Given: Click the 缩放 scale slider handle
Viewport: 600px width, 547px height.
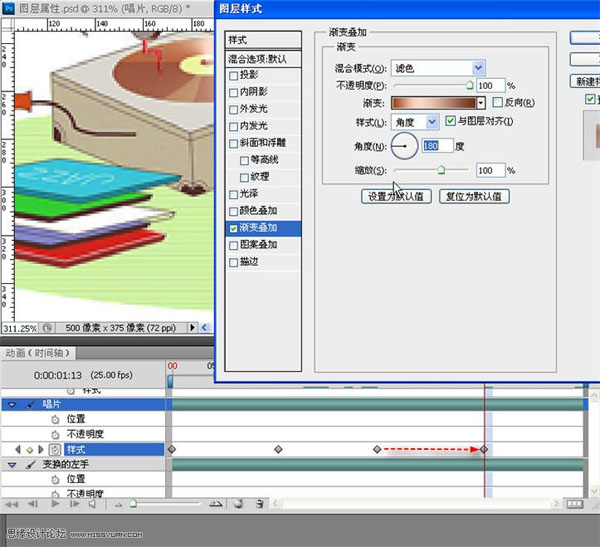Looking at the screenshot, I should [441, 171].
